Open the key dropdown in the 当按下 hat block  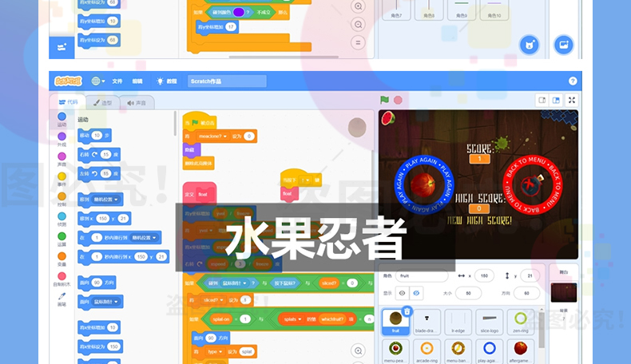tap(305, 180)
